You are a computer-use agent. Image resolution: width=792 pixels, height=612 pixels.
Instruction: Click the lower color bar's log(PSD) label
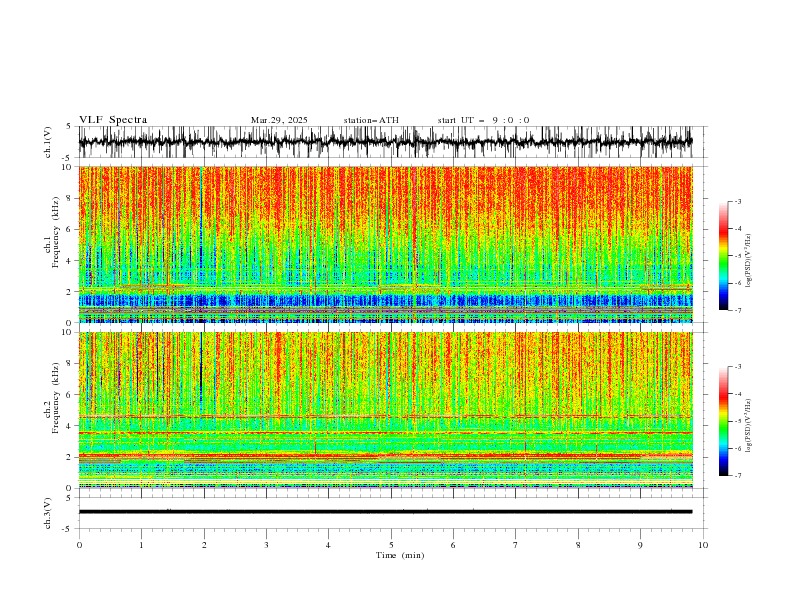[x=749, y=426]
